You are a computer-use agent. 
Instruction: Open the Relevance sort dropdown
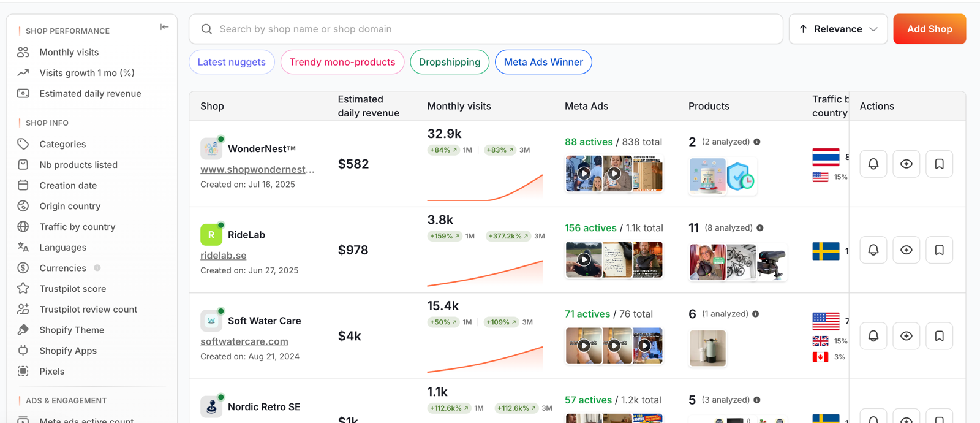point(838,29)
